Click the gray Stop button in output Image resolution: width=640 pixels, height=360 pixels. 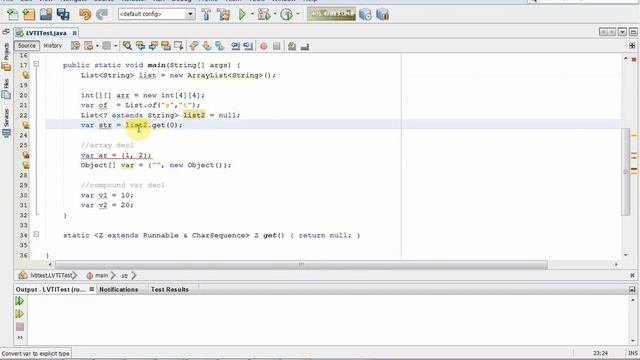20,327
